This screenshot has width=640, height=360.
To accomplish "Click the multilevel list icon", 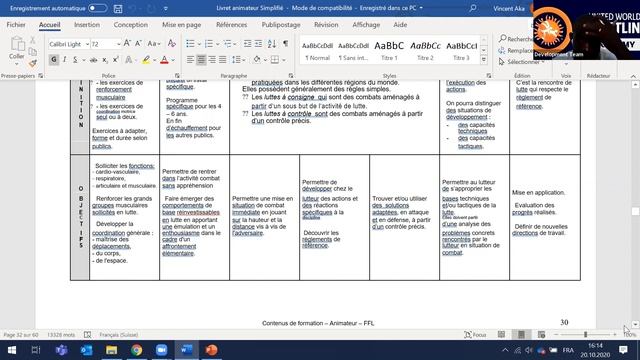I will [x=227, y=44].
